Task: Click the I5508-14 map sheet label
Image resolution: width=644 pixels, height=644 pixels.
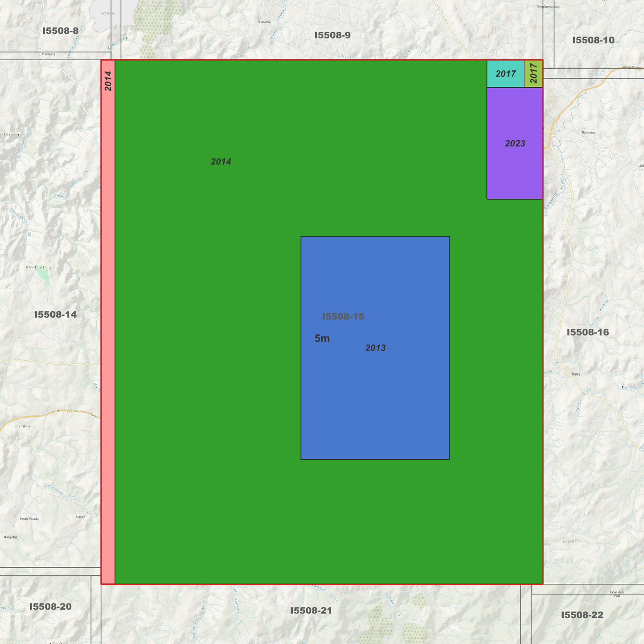Action: tap(56, 315)
